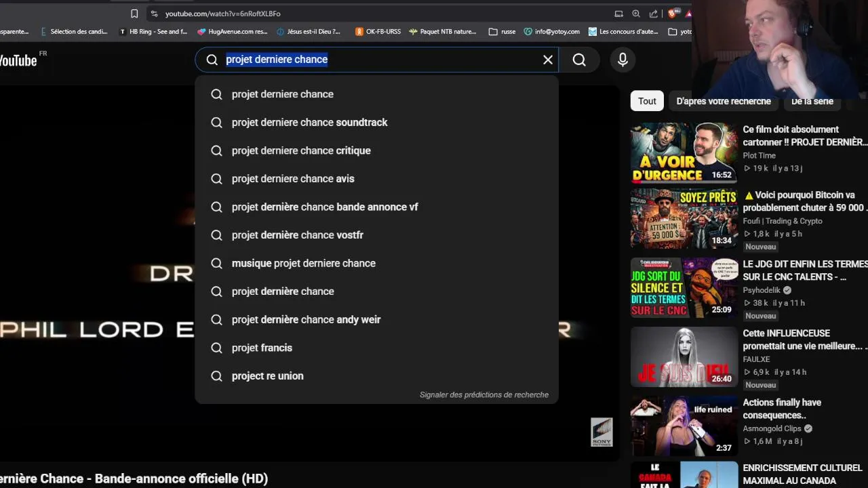Viewport: 868px width, 488px height.
Task: Select 'D'après votre recherche' chip
Action: point(724,101)
